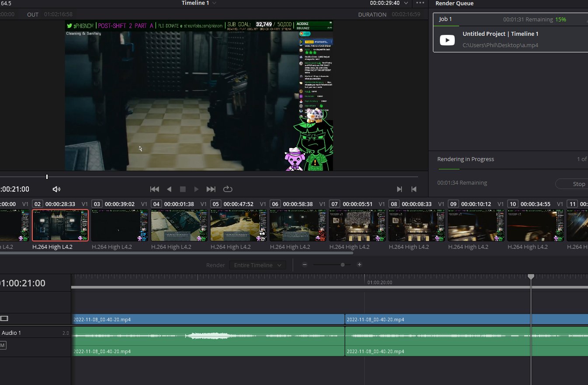Click the Audio 1 track label
Image resolution: width=588 pixels, height=385 pixels.
[11, 333]
